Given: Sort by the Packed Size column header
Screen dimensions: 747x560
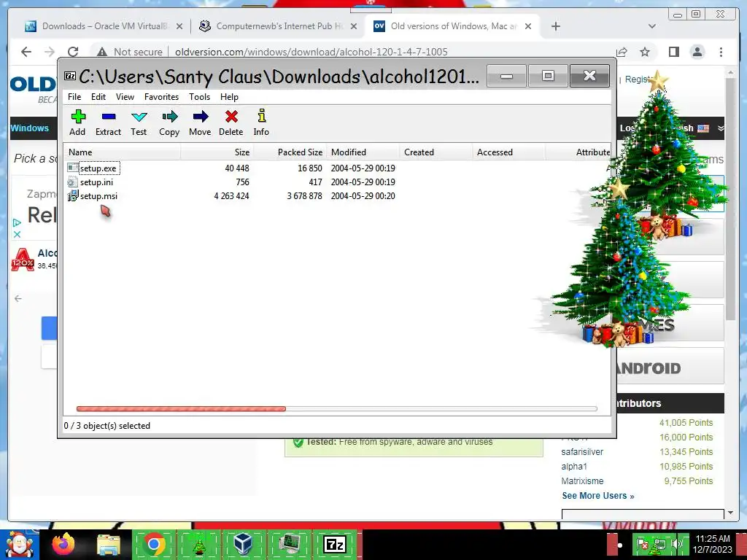Looking at the screenshot, I should [290, 152].
